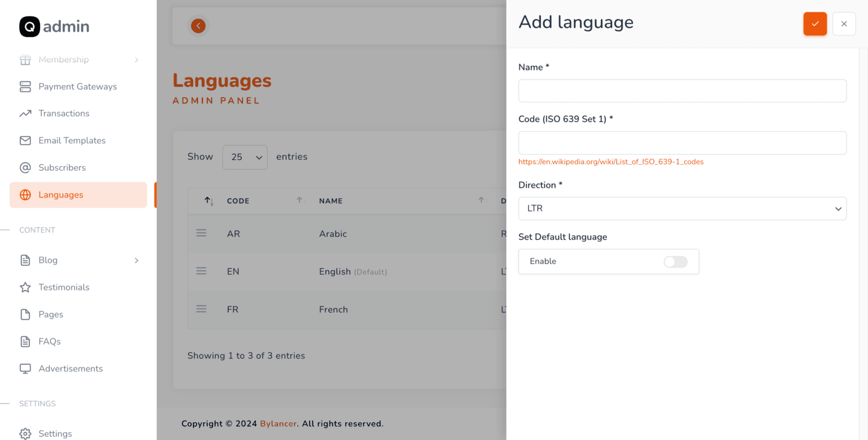This screenshot has height=440, width=868.
Task: Click the Blog document icon
Action: click(25, 260)
